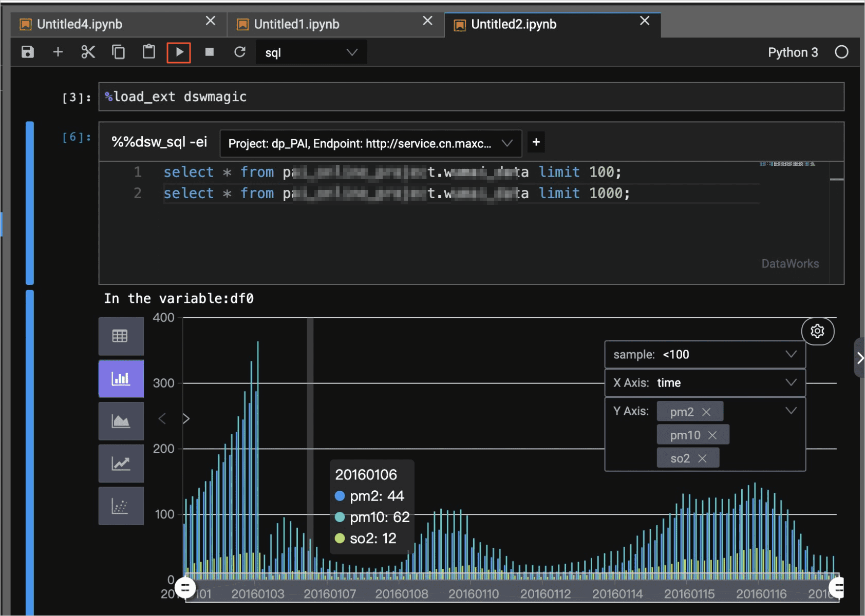Click the blue pm2 legend dot in tooltip
The image size is (865, 616).
click(x=340, y=496)
